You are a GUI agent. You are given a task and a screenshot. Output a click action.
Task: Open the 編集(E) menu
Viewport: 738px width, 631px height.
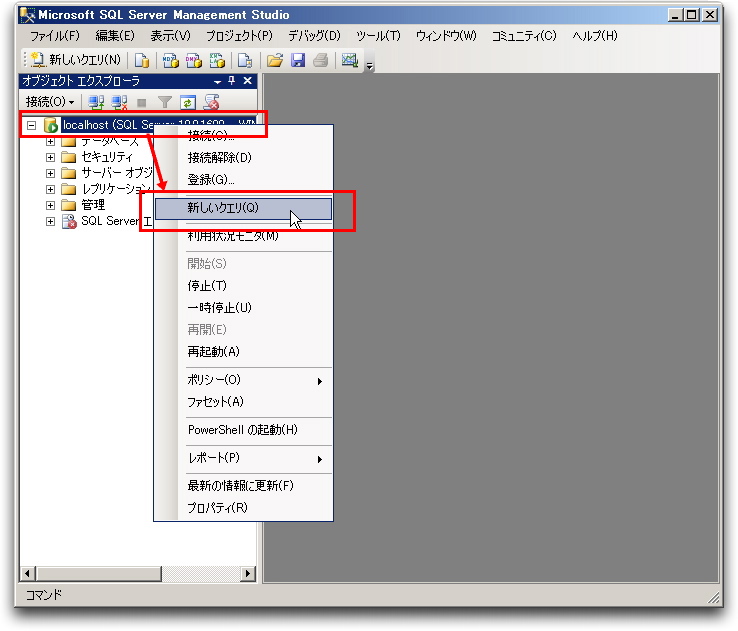coord(115,36)
